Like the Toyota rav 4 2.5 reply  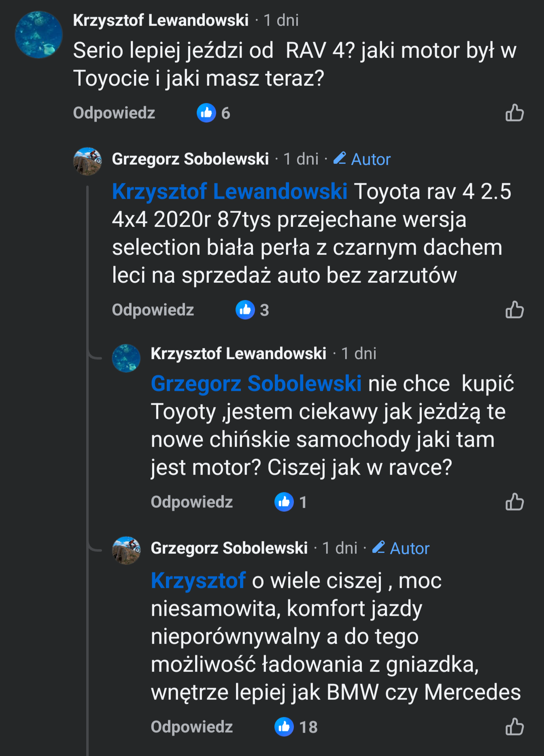point(514,310)
